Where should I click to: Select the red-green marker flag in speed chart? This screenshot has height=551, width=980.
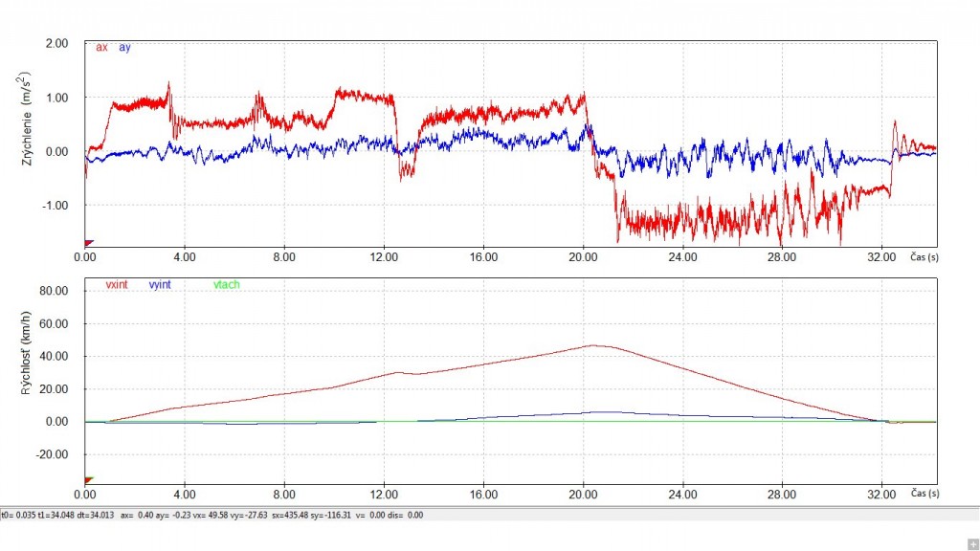point(89,480)
